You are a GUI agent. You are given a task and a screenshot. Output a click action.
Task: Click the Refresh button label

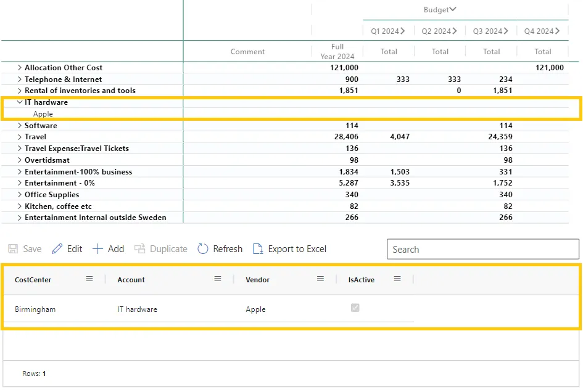(x=228, y=249)
